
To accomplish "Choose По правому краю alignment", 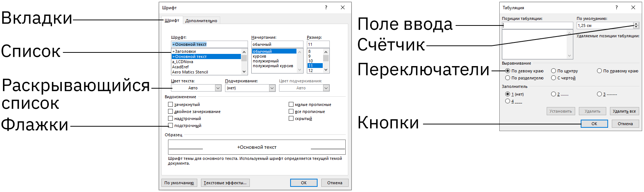I will click(600, 71).
